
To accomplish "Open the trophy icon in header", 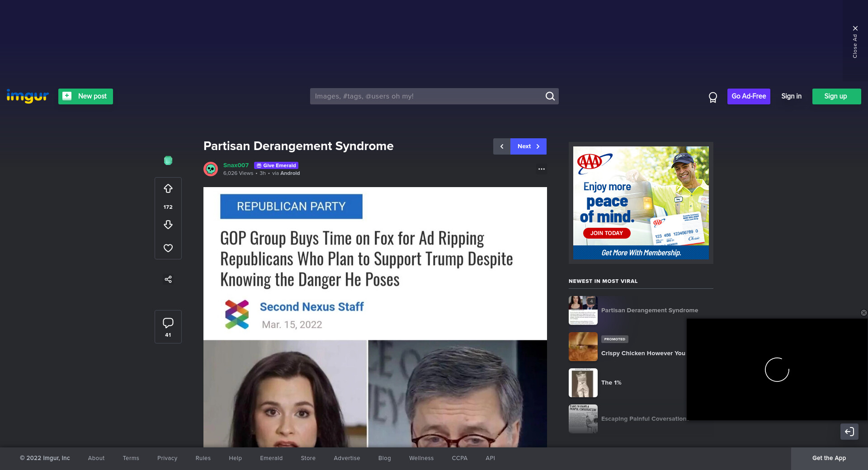I will point(713,97).
